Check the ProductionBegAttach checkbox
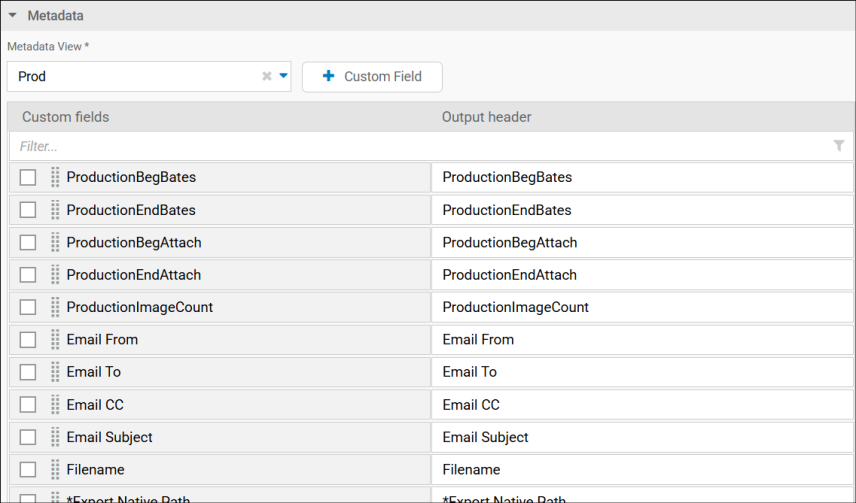 [x=28, y=242]
